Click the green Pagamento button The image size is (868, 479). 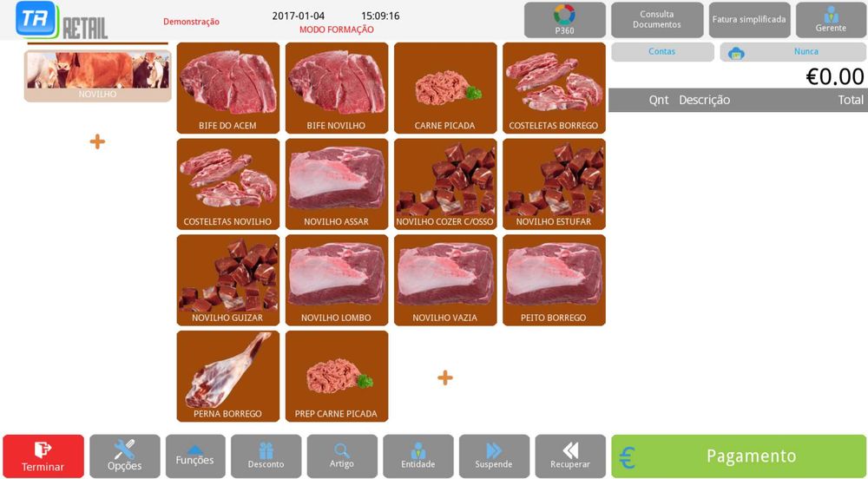(x=739, y=456)
